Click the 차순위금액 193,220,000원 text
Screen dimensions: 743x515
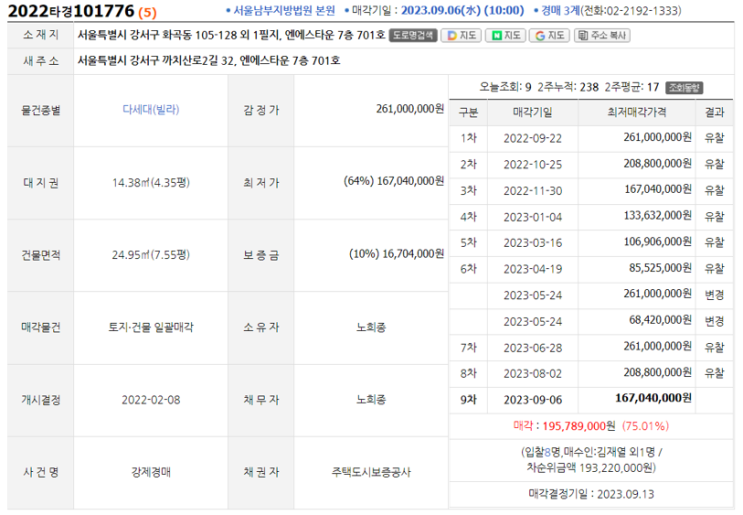pyautogui.click(x=591, y=468)
